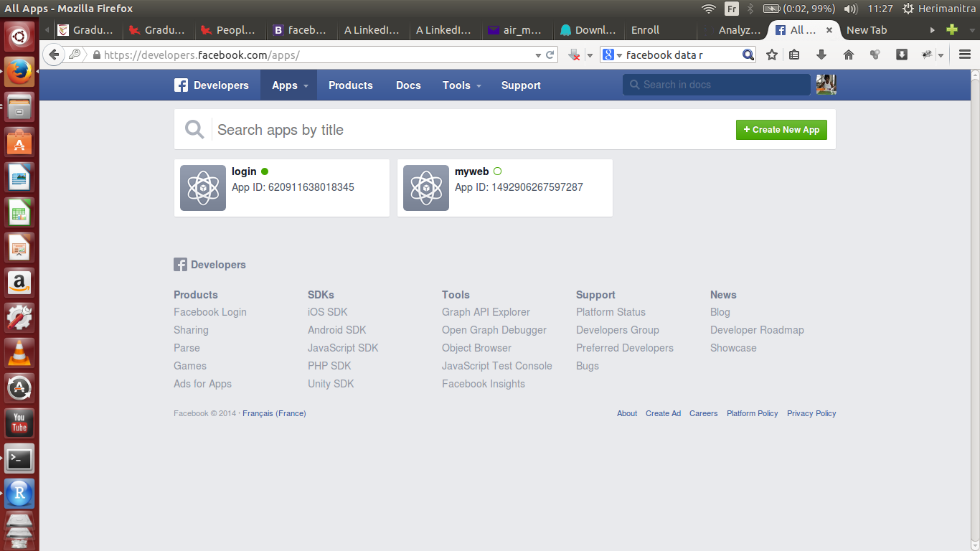
Task: Focus the Search in docs field
Action: pos(716,85)
